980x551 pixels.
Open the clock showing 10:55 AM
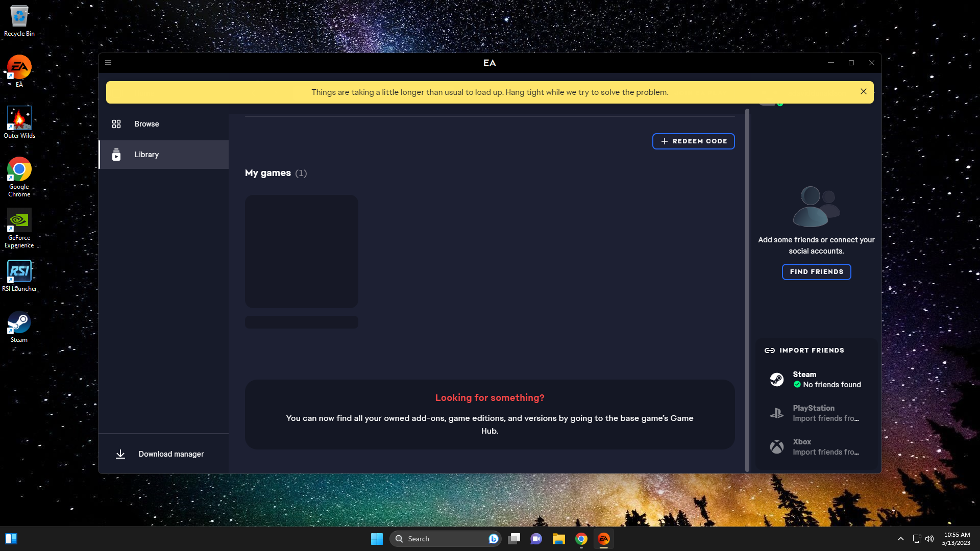coord(957,539)
